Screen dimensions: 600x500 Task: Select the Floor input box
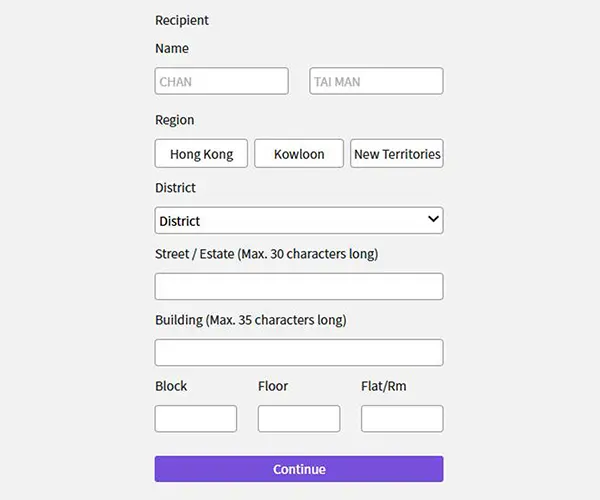(299, 419)
